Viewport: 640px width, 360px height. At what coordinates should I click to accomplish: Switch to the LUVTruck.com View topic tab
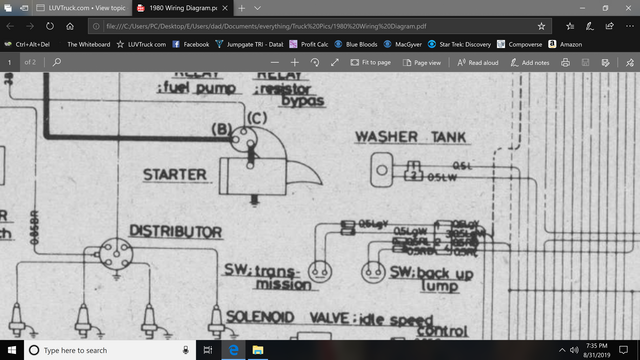tap(81, 8)
